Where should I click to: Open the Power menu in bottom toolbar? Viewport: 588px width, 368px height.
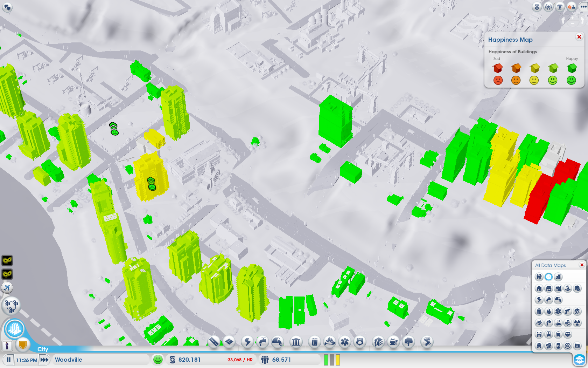click(247, 342)
